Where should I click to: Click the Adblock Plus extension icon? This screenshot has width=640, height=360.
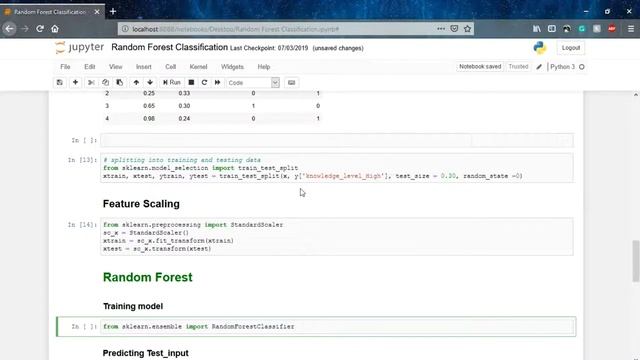pyautogui.click(x=612, y=29)
